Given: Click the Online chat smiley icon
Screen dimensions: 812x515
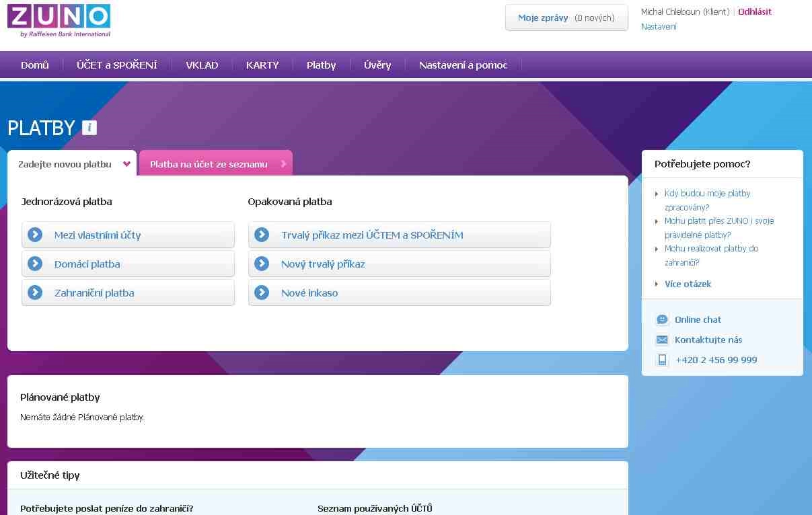Looking at the screenshot, I should tap(662, 320).
